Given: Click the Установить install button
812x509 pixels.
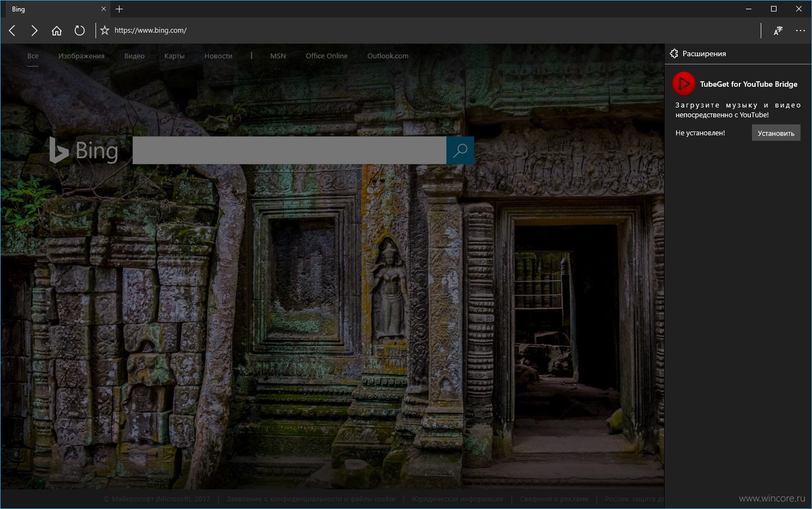Looking at the screenshot, I should click(x=776, y=133).
